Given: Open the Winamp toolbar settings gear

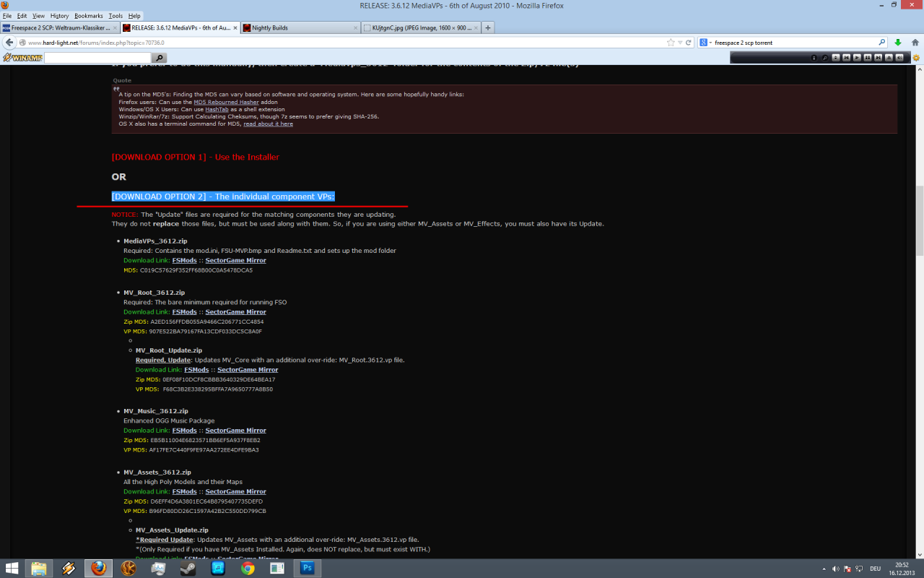Looking at the screenshot, I should pos(915,57).
